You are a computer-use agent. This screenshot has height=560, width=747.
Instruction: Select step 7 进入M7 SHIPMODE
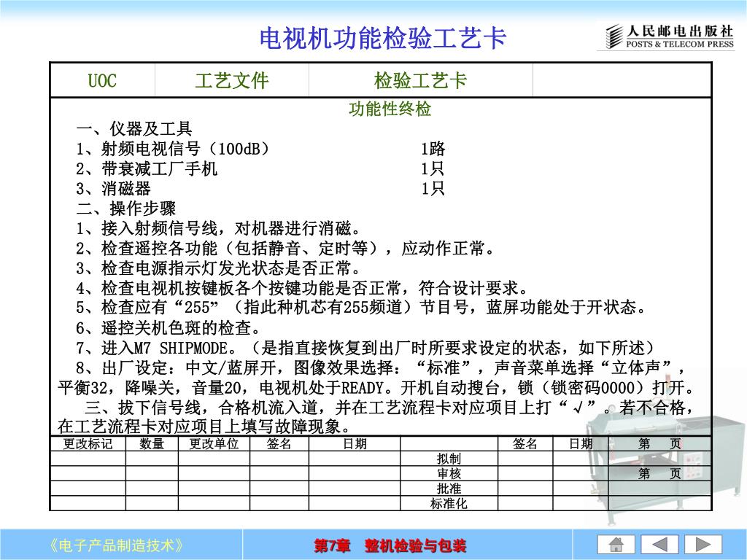[365, 348]
